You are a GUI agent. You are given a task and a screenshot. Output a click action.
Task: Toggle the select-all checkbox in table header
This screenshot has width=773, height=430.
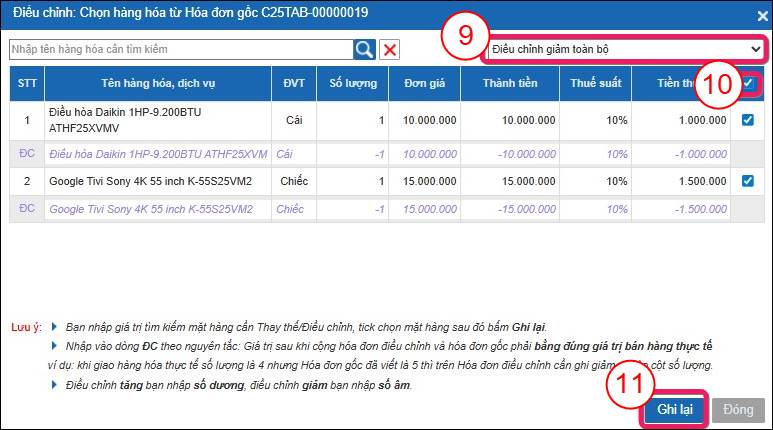point(749,84)
